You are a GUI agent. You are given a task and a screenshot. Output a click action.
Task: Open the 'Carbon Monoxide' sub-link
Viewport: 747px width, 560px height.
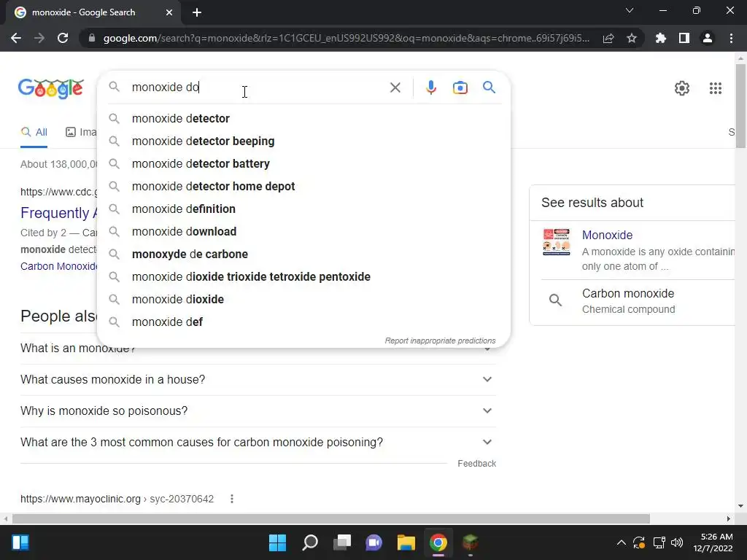click(x=58, y=266)
